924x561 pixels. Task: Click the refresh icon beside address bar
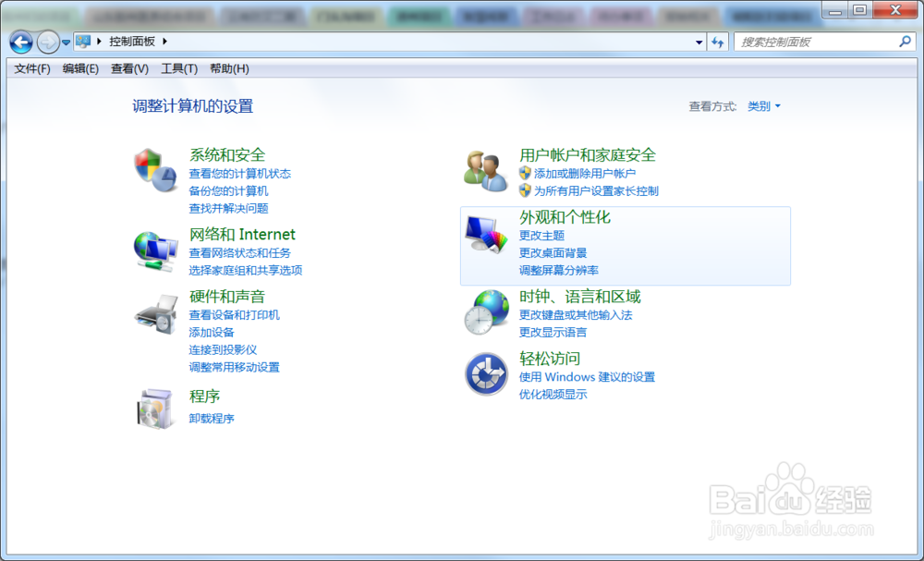pos(717,42)
